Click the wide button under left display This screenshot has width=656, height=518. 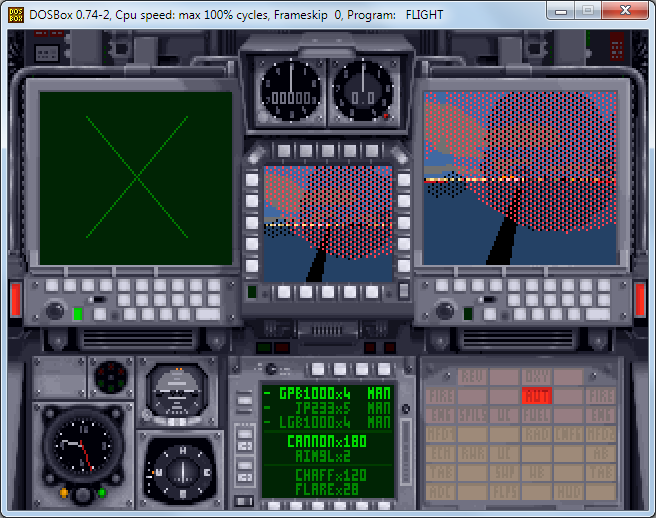(208, 314)
